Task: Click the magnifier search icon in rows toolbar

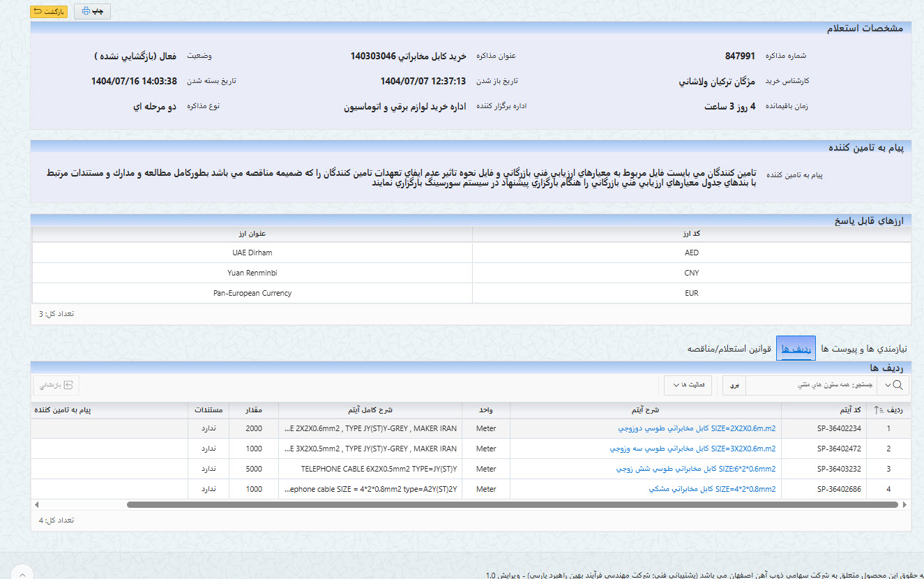Action: point(901,385)
